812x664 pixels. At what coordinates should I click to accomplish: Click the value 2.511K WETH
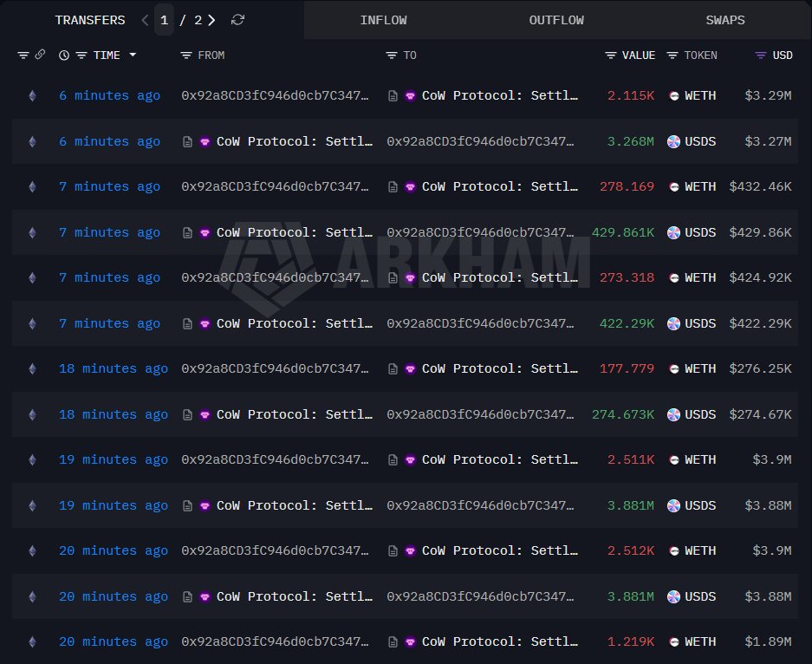point(631,460)
